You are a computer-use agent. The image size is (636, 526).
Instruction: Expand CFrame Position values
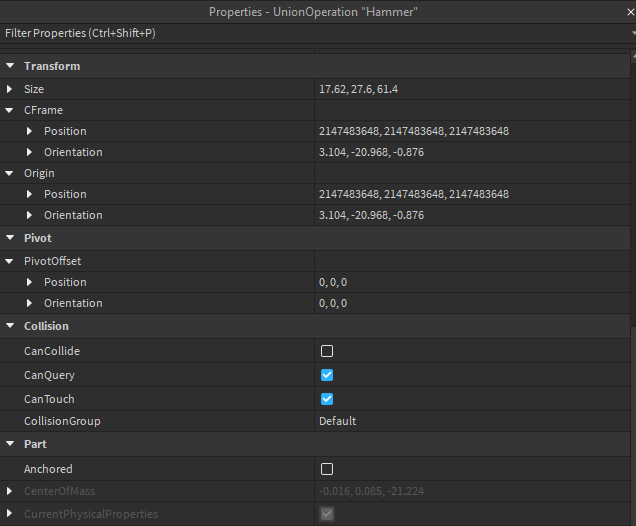click(30, 131)
